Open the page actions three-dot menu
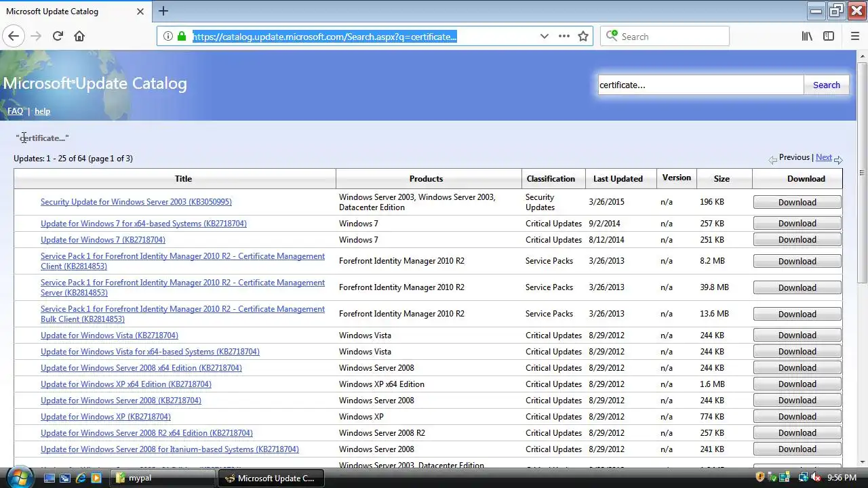The image size is (868, 488). click(x=564, y=37)
